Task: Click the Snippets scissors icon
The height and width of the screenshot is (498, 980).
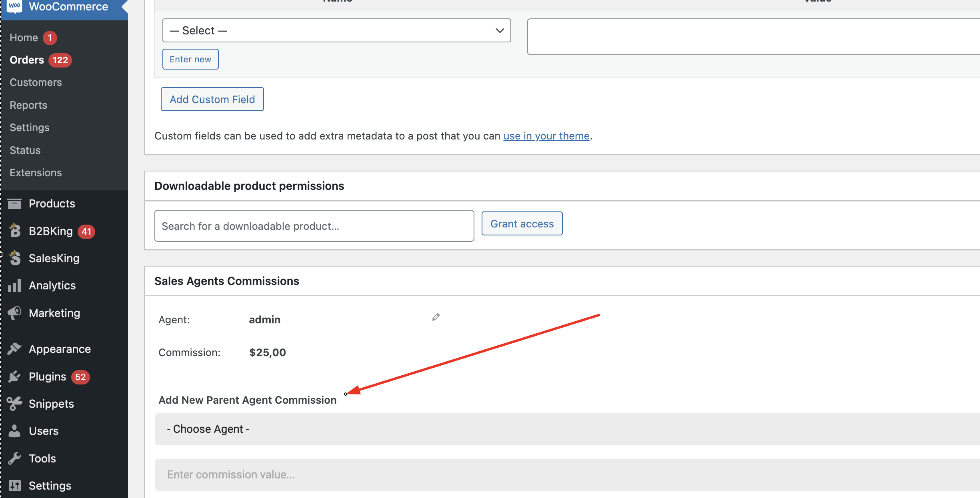Action: pos(14,404)
